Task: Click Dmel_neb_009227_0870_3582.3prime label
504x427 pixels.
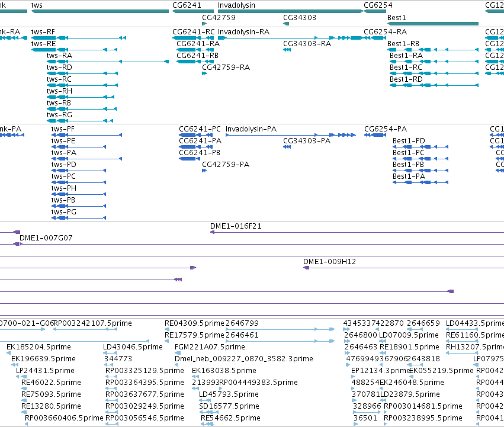Action: click(x=244, y=359)
